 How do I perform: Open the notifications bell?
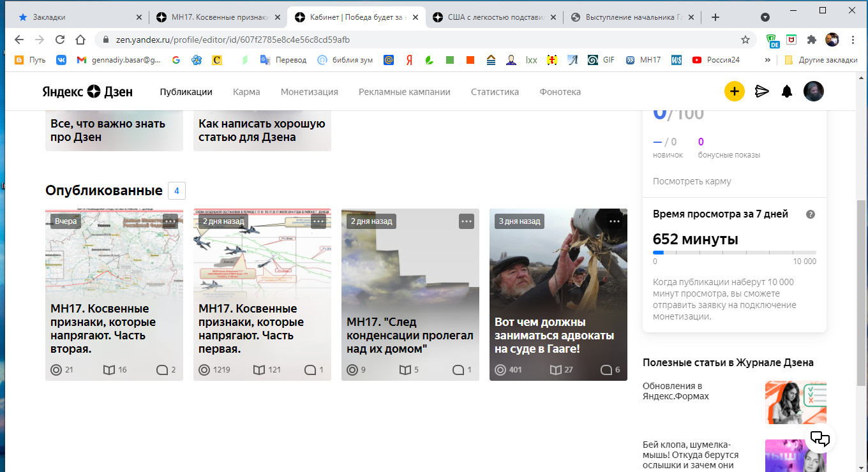tap(787, 92)
